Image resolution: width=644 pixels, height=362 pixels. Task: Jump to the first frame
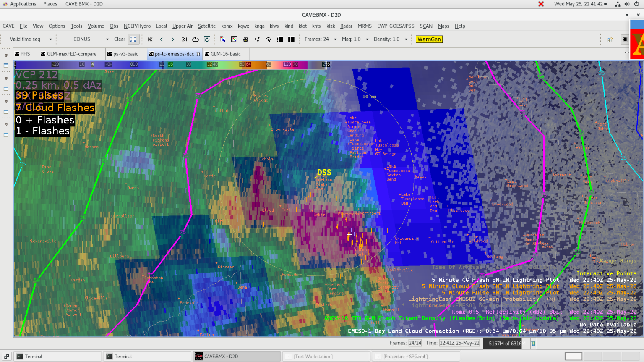coord(150,39)
